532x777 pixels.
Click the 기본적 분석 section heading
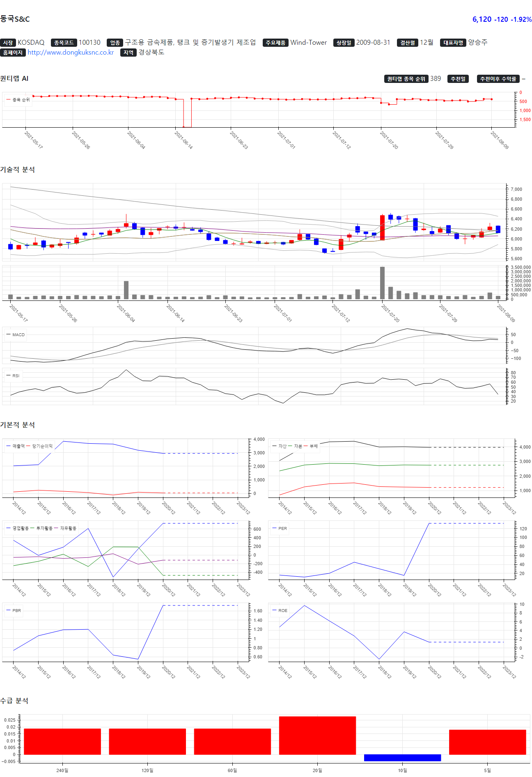[18, 425]
